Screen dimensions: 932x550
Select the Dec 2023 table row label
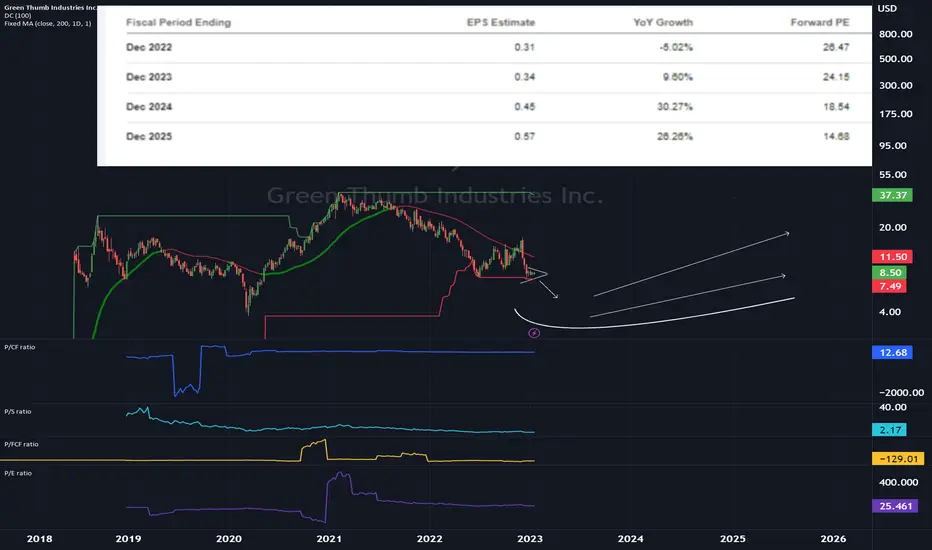tap(149, 77)
